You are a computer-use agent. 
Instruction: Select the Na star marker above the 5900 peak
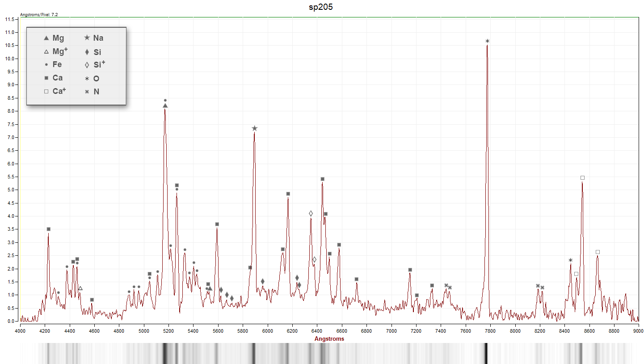point(254,128)
